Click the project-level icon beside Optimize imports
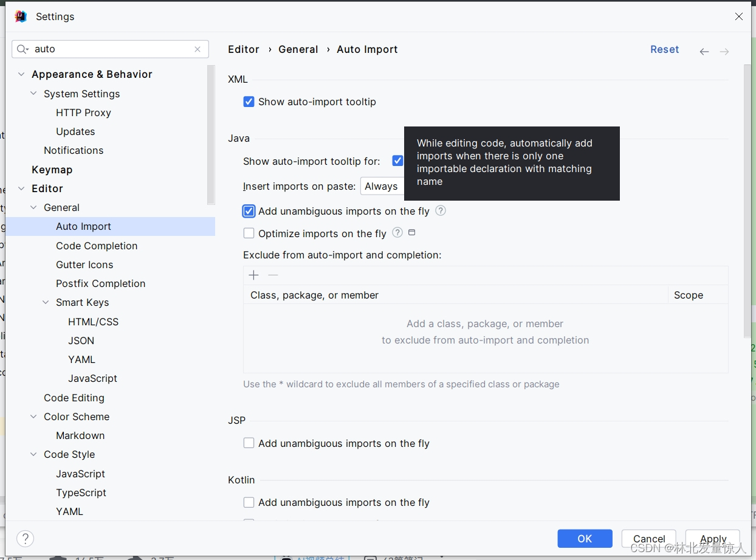This screenshot has height=560, width=756. pyautogui.click(x=411, y=232)
